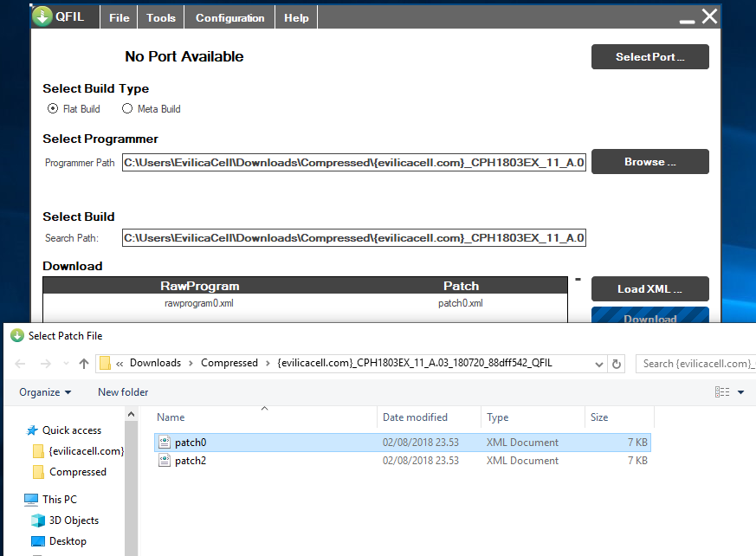Open the Configuration menu
The width and height of the screenshot is (756, 556).
230,18
